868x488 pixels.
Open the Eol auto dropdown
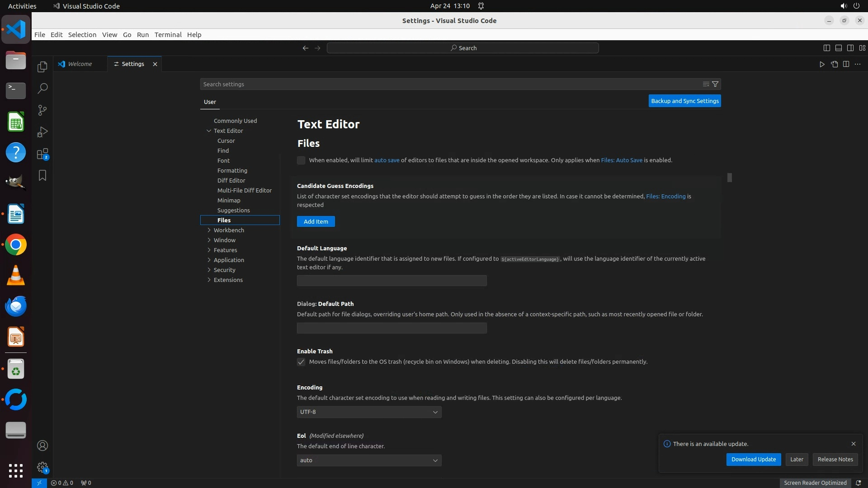click(x=369, y=460)
